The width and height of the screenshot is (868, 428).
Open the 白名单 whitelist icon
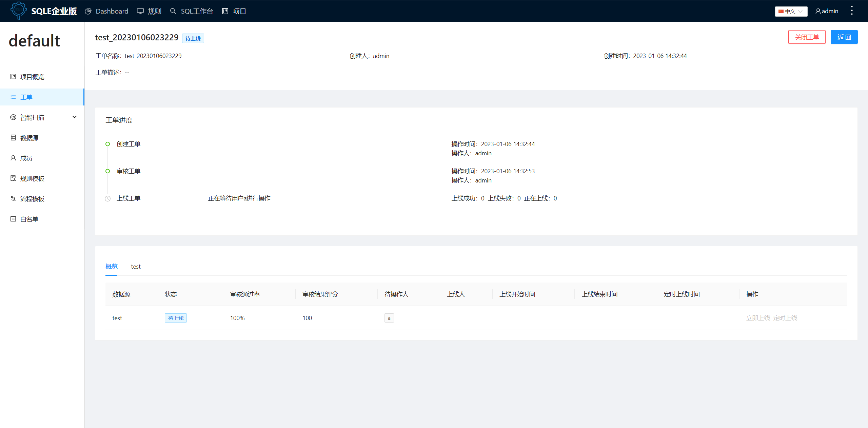point(13,219)
